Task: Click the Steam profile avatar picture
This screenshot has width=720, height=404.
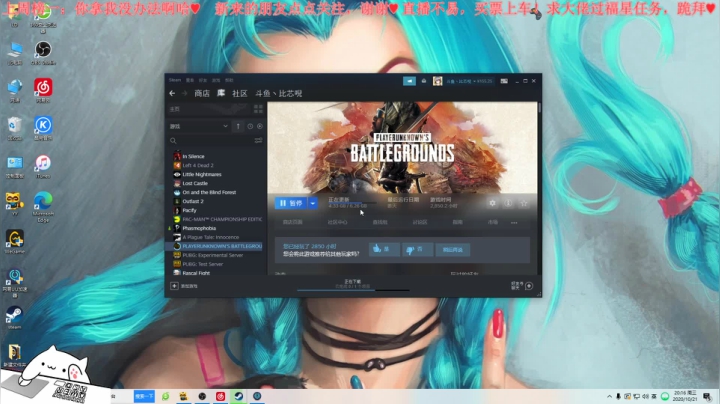Action: tap(438, 81)
